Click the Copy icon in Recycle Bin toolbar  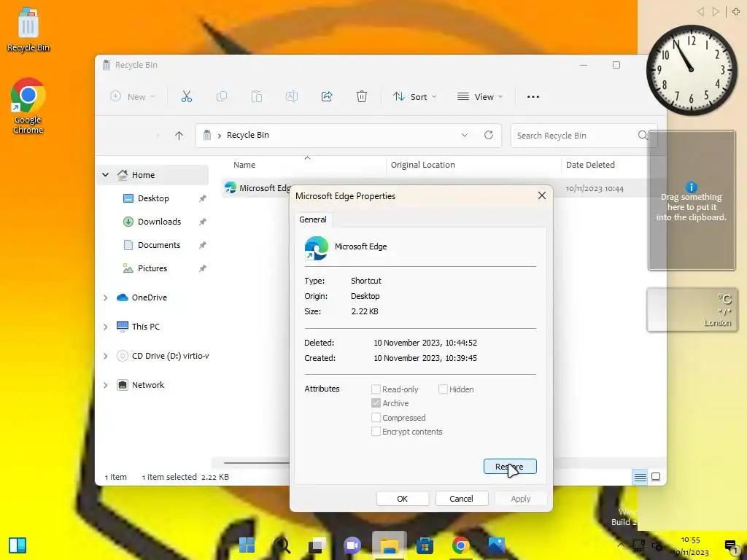(222, 97)
